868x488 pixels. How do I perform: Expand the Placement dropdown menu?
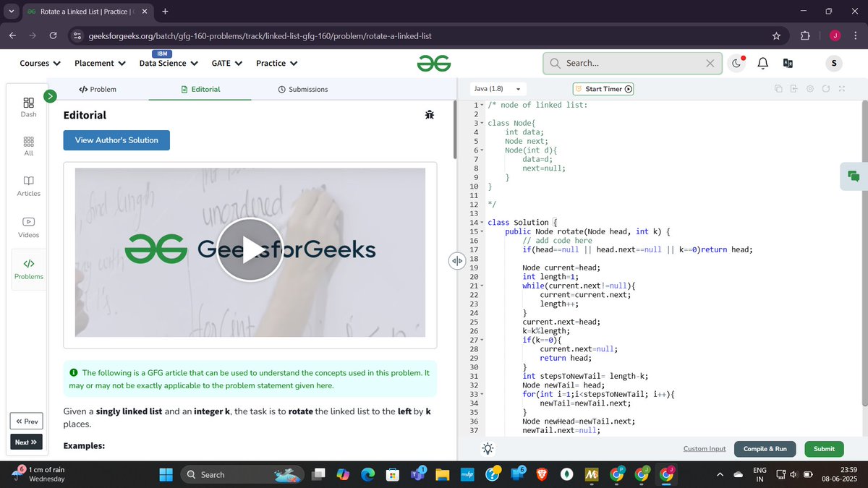[x=100, y=63]
